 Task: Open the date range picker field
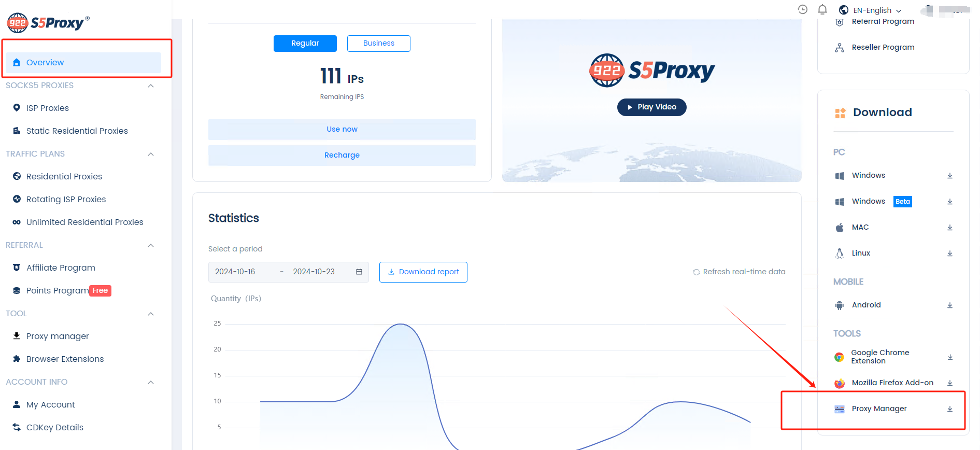point(288,272)
